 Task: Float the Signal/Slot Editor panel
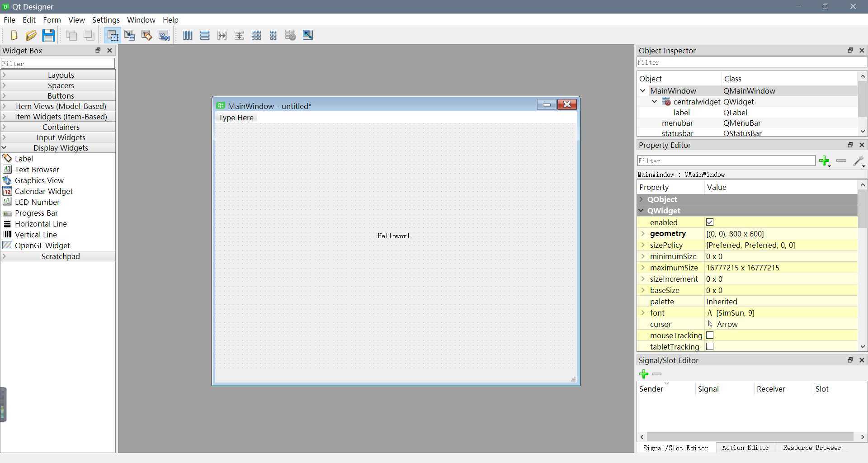(850, 360)
